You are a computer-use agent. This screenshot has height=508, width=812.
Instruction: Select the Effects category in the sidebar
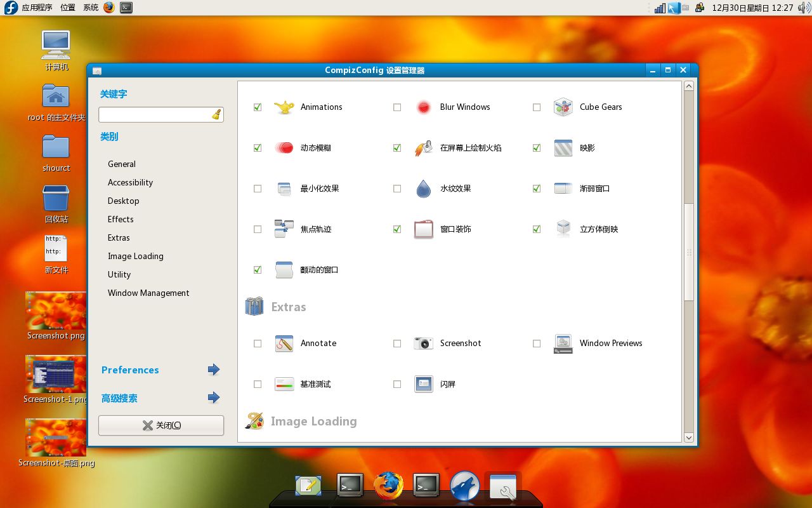(x=120, y=219)
